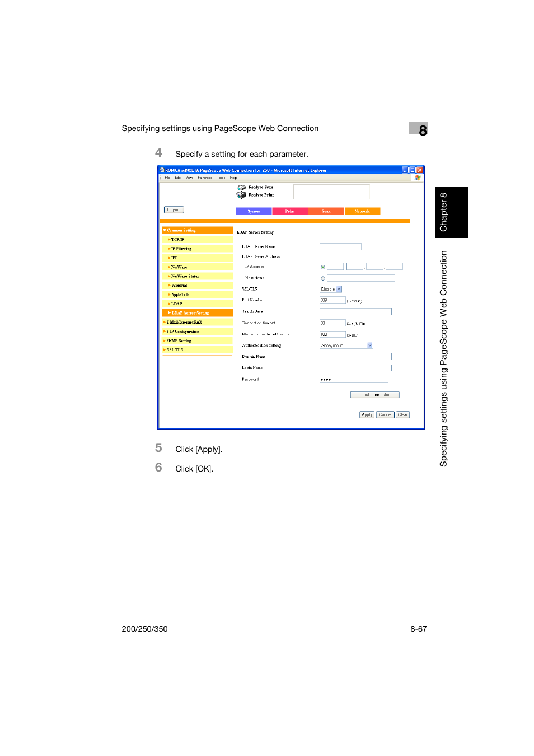Open the Edit menu
This screenshot has height=756, width=534.
click(x=178, y=178)
